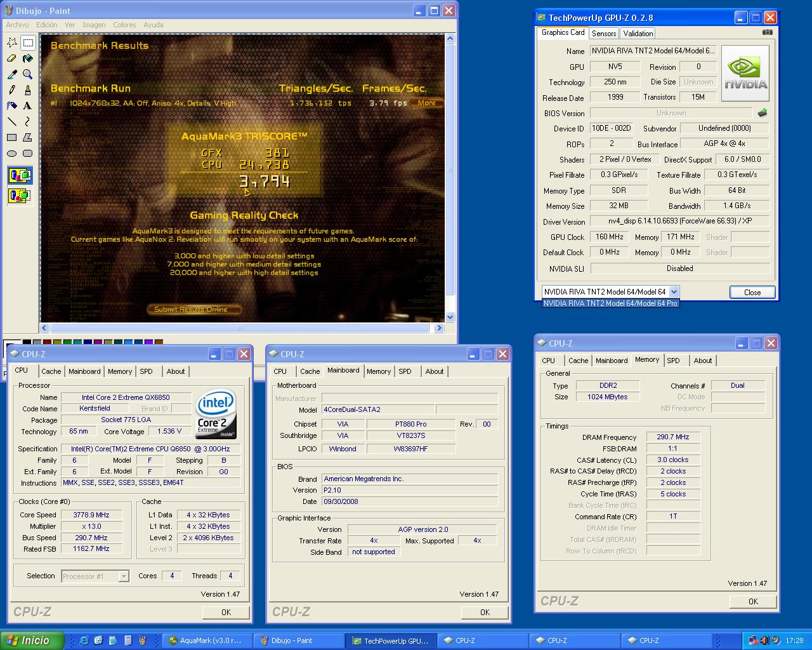
Task: Open Cache tab in the CPU-Z processor window
Action: click(51, 371)
